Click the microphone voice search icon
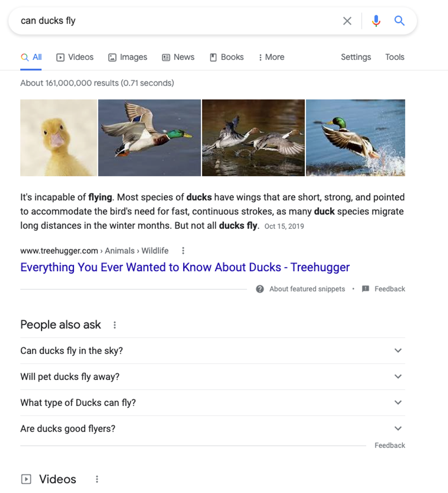Image resolution: width=448 pixels, height=493 pixels. click(376, 21)
